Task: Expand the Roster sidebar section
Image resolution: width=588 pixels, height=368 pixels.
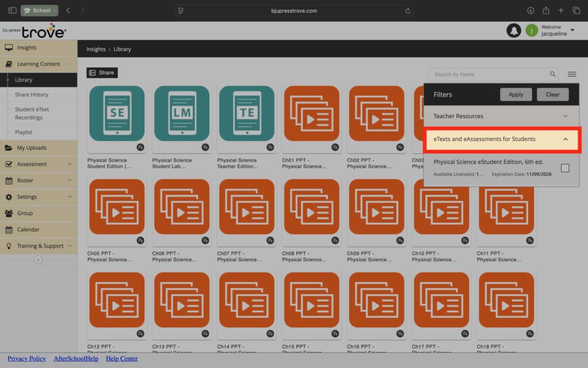Action: [x=38, y=180]
